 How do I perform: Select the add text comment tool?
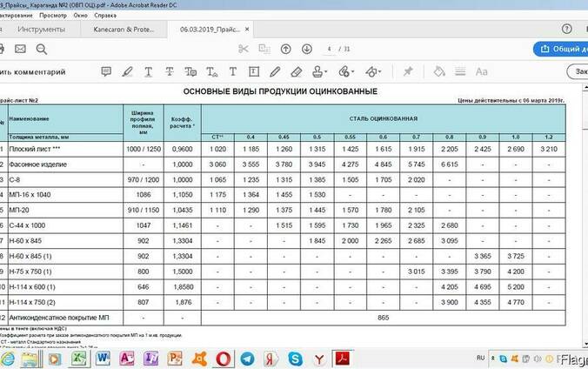233,71
